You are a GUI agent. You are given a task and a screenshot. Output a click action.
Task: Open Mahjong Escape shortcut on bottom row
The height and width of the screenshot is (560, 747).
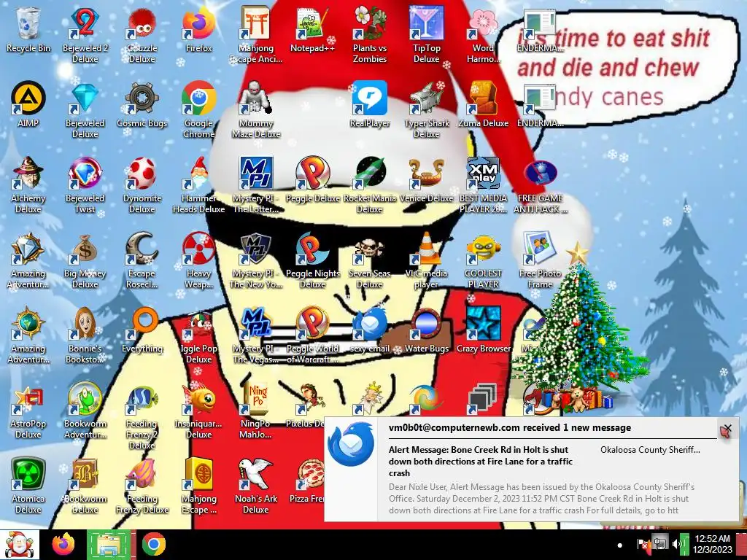(x=198, y=486)
